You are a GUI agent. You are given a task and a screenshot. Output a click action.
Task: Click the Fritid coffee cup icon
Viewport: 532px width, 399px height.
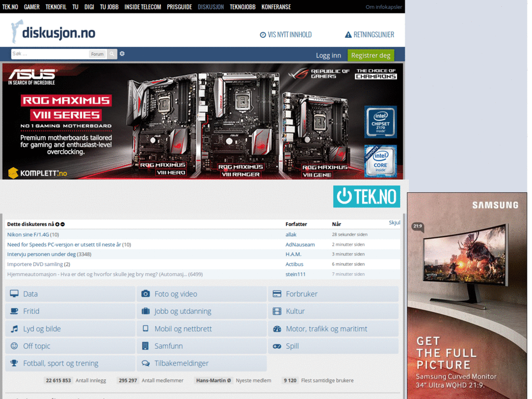[14, 311]
